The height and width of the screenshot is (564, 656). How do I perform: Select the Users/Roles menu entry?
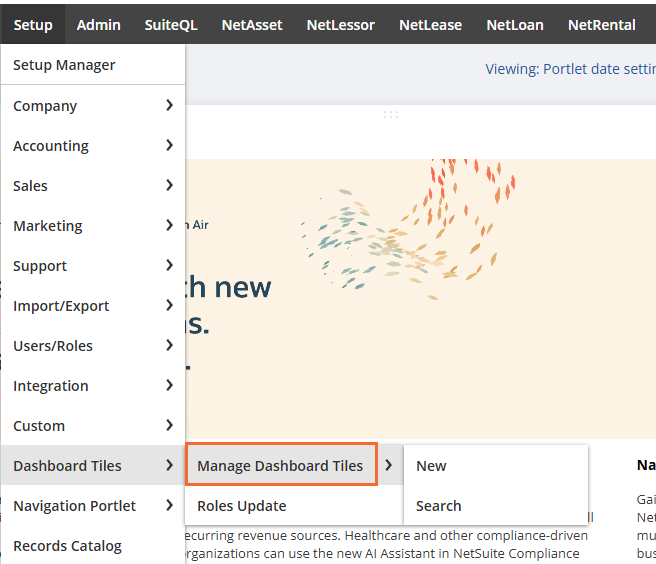coord(93,346)
